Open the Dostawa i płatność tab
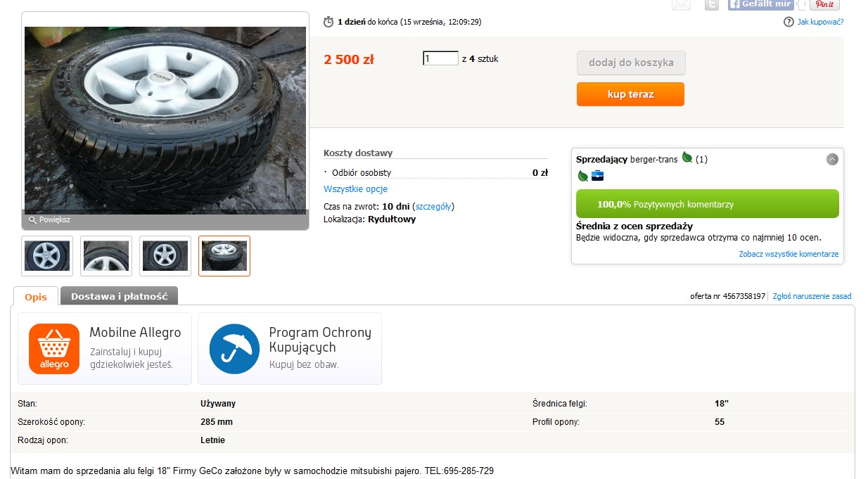 point(119,296)
